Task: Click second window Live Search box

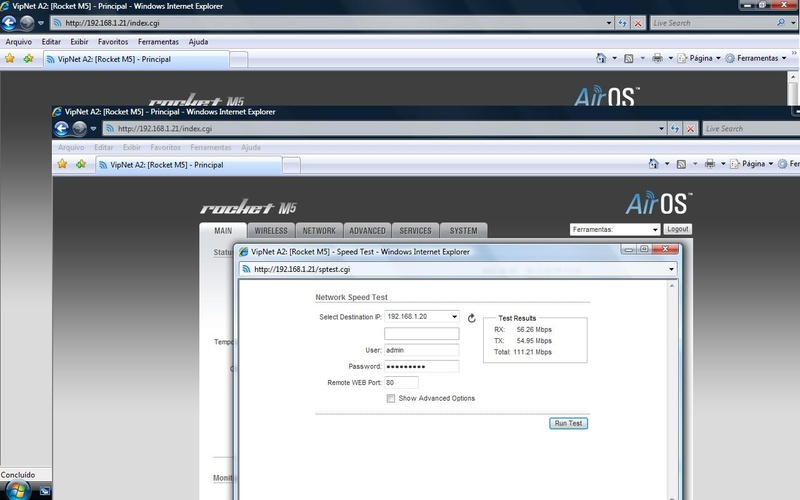Action: (751, 129)
